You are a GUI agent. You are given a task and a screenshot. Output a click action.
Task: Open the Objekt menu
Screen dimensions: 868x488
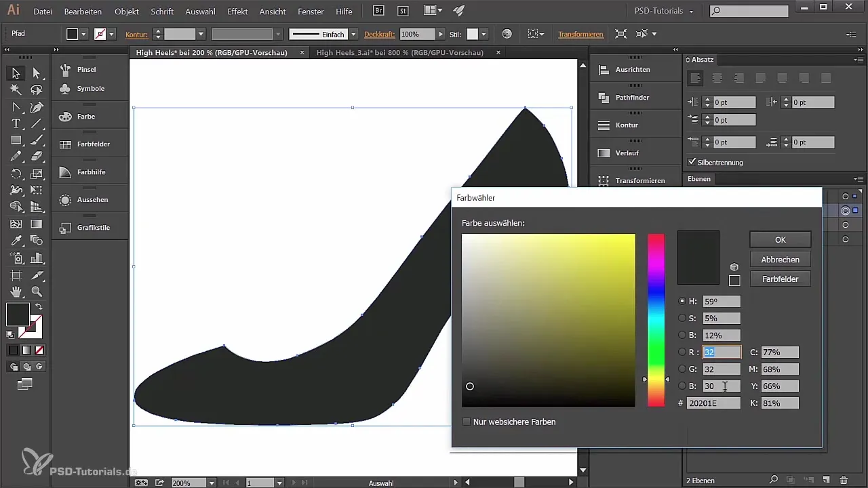[127, 12]
